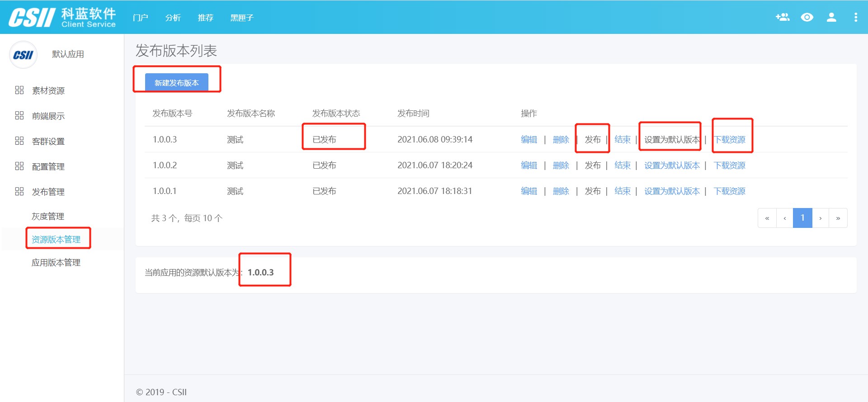The width and height of the screenshot is (868, 402).
Task: Click 结束 for version 1.0.0.3
Action: [623, 139]
